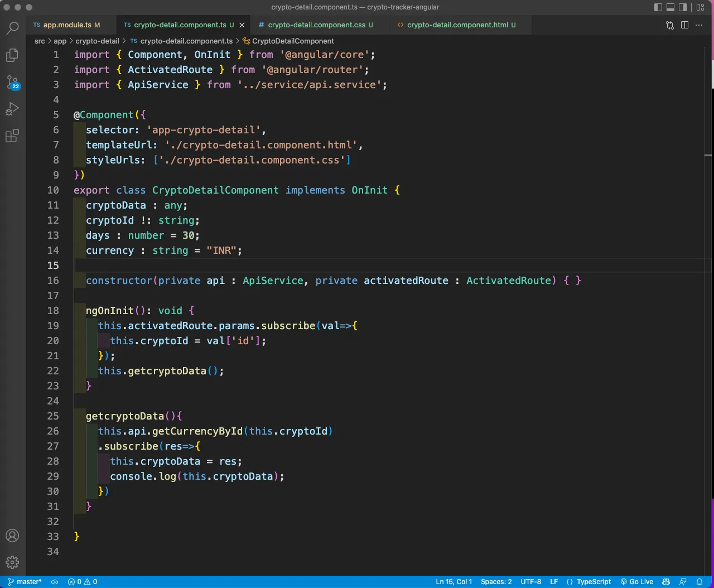Open Changes compare icon in editor toolbar

pos(670,25)
